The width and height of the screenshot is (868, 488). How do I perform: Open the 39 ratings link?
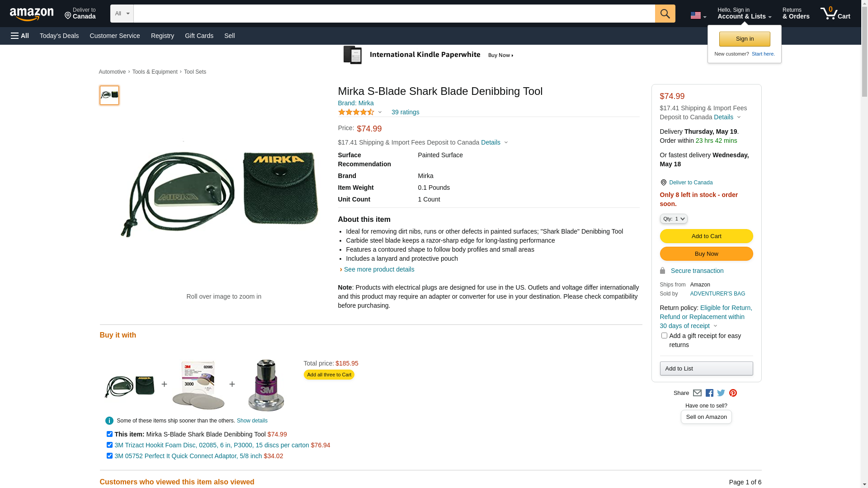(x=405, y=112)
